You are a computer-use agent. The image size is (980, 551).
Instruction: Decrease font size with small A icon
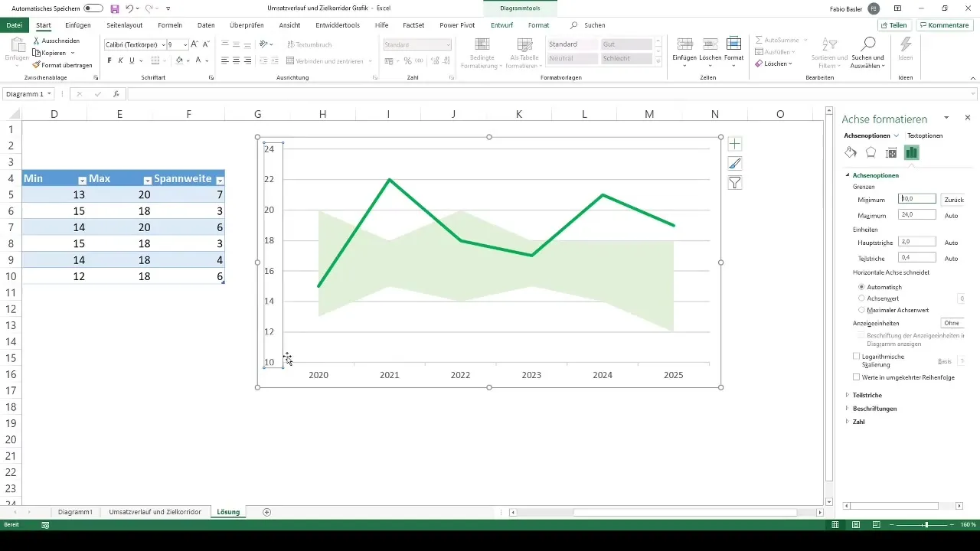(x=207, y=44)
